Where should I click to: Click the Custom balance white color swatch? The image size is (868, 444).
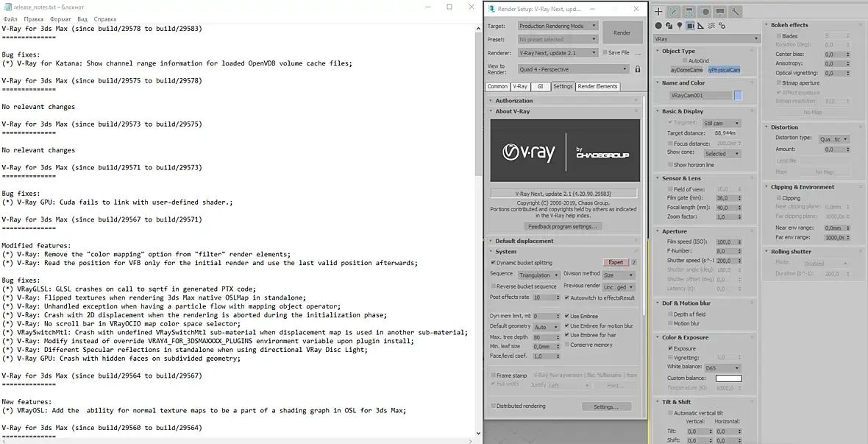pyautogui.click(x=728, y=378)
